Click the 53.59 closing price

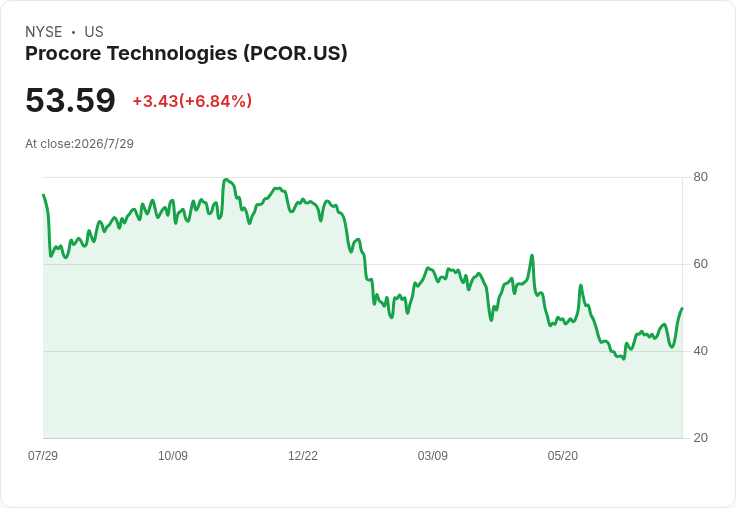(x=70, y=100)
